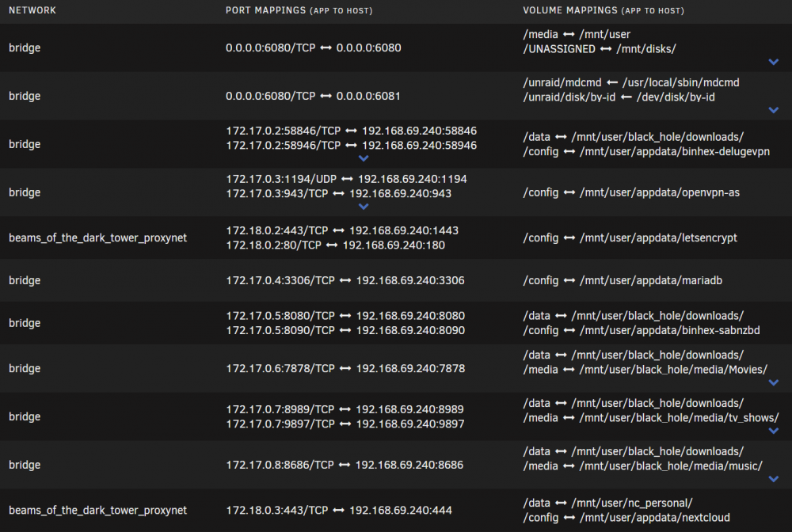792x532 pixels.
Task: Click volume mapping /media to /mnt/user
Action: tap(577, 34)
